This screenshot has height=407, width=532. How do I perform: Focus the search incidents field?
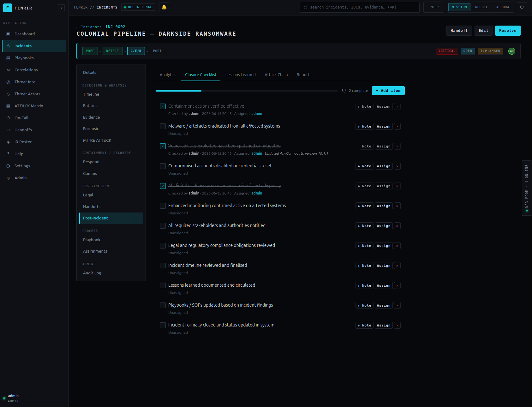[x=360, y=7]
